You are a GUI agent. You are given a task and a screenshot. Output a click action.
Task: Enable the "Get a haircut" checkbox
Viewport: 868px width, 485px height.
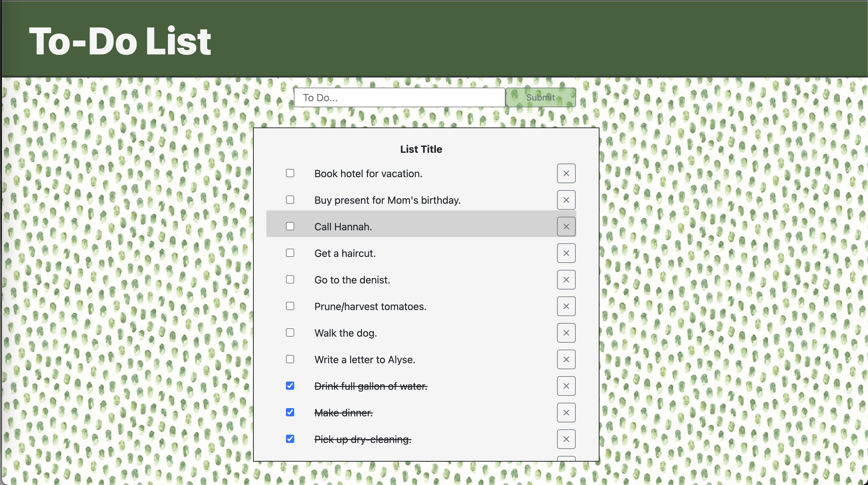(x=290, y=253)
